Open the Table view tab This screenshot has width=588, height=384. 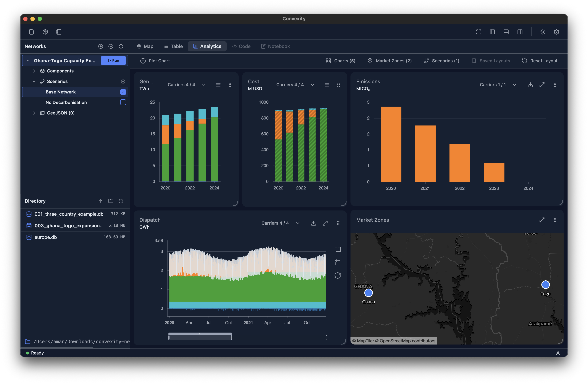click(x=173, y=46)
